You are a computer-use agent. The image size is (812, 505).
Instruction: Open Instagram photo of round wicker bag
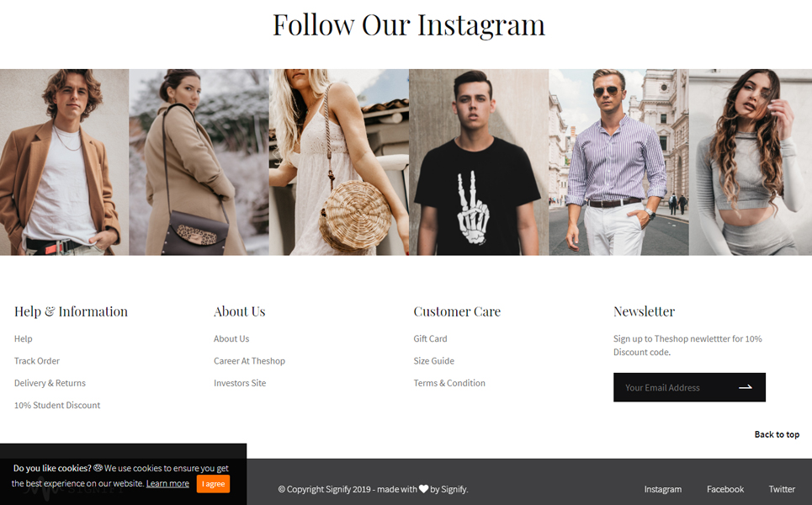click(338, 162)
